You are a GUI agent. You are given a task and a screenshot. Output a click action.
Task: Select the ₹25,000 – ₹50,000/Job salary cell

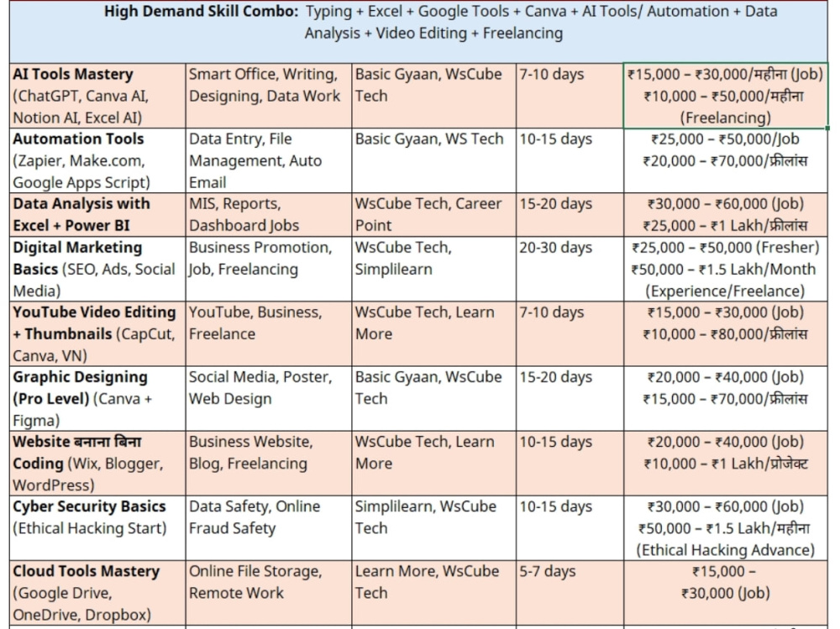click(726, 160)
